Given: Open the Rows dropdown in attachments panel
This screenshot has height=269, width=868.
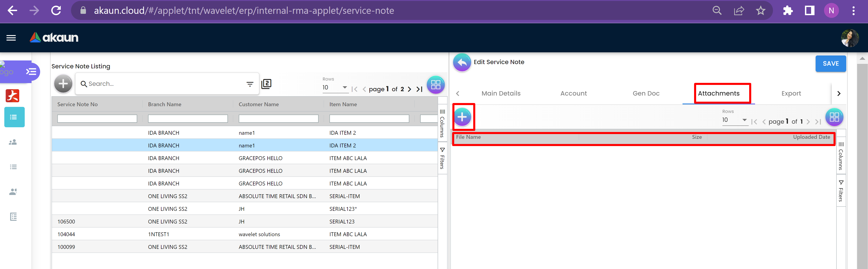Looking at the screenshot, I should tap(734, 120).
